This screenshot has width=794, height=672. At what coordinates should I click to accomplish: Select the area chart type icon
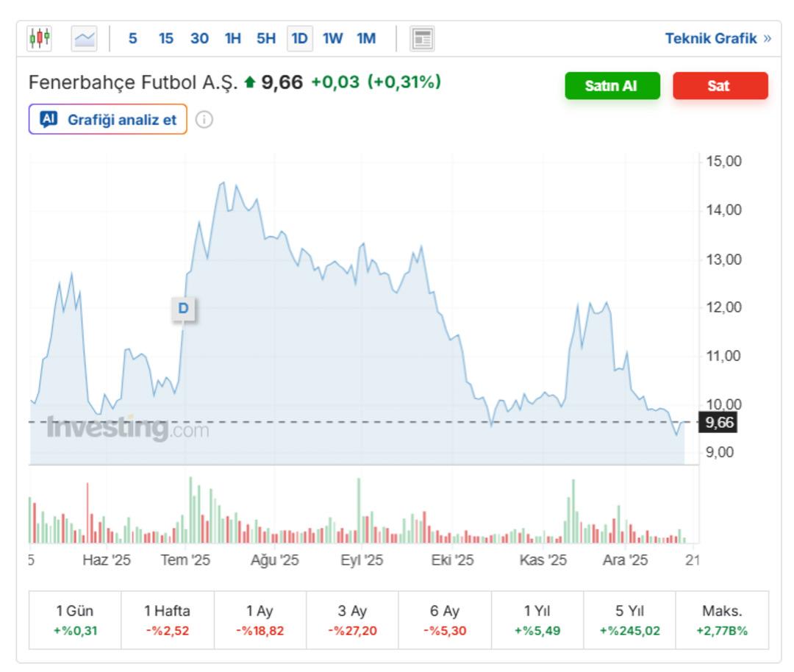[x=84, y=38]
